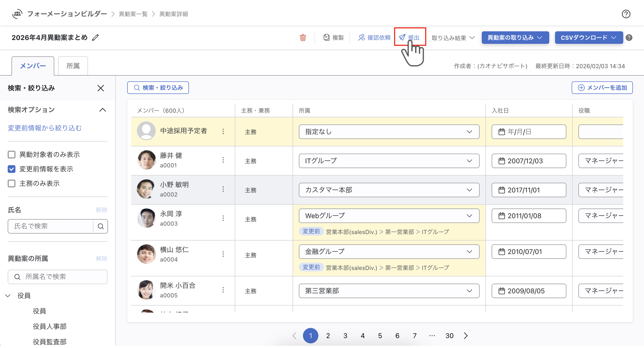The width and height of the screenshot is (644, 348).
Task: Open the 取り込み結果 dropdown
Action: 453,38
